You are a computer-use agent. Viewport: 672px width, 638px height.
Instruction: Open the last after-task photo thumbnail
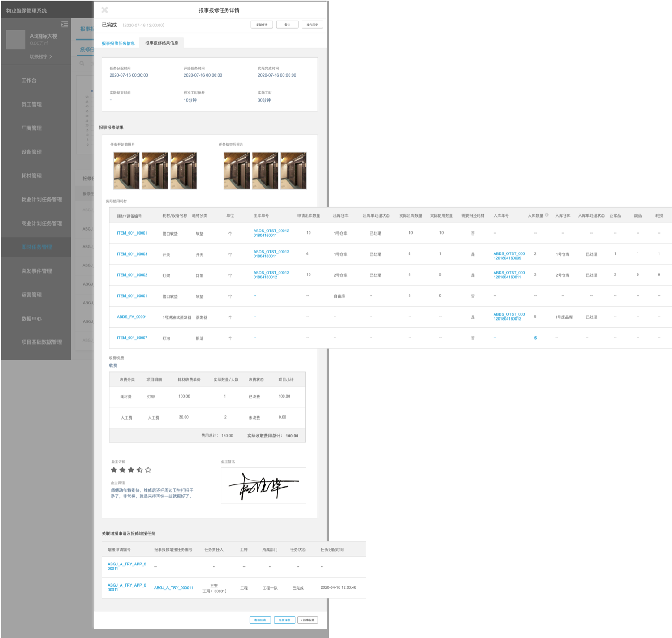293,171
